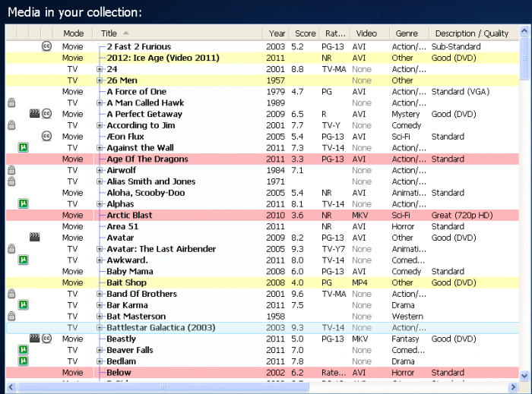Click the lock icon on Band Of Brothers row

tap(11, 293)
